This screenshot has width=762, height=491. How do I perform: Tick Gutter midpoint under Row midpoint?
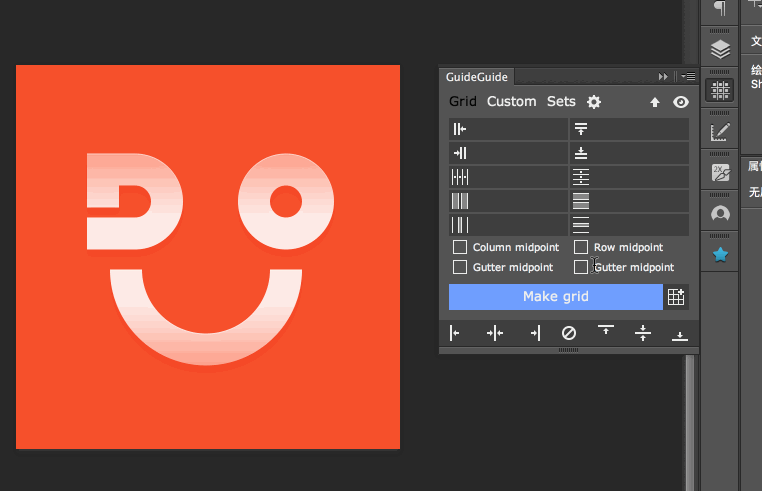tap(581, 267)
